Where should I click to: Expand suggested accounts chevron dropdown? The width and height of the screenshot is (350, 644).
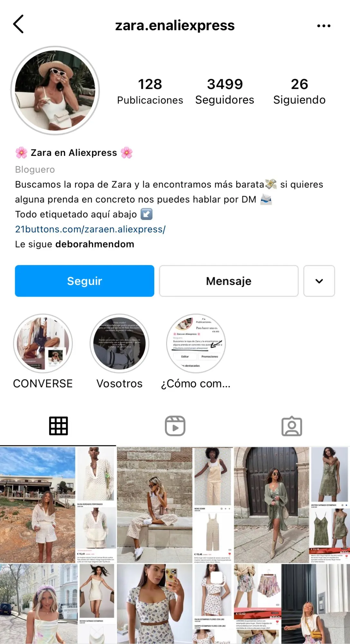point(319,281)
